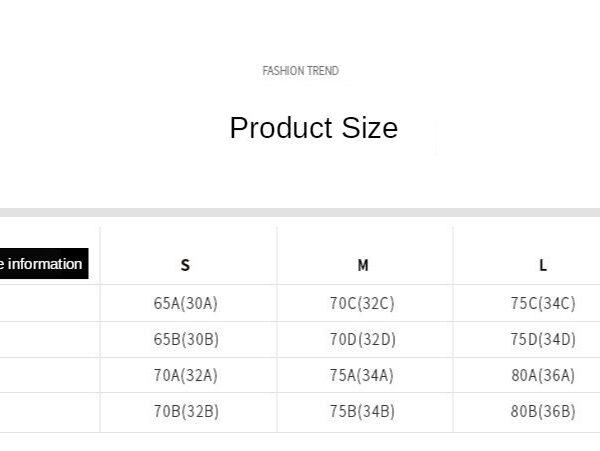Screen dimensions: 600x451
Task: Click the gray divider bar above the table
Action: pos(300,212)
